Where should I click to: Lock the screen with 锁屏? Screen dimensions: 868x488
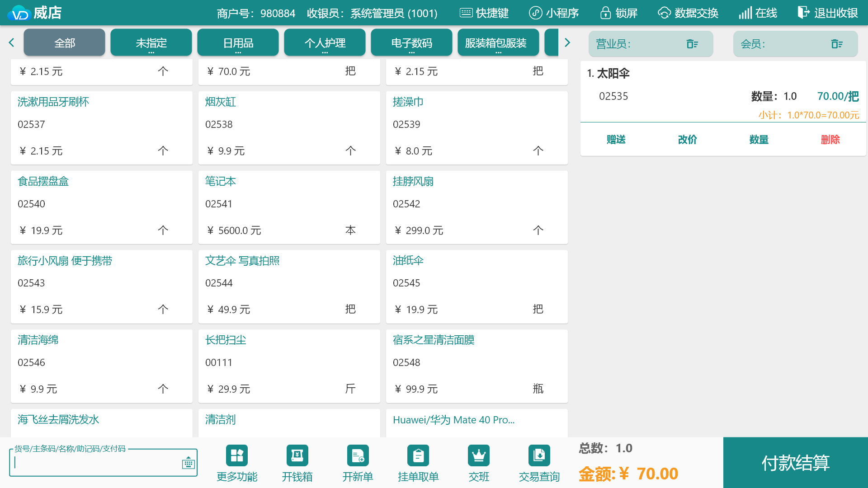(x=618, y=13)
